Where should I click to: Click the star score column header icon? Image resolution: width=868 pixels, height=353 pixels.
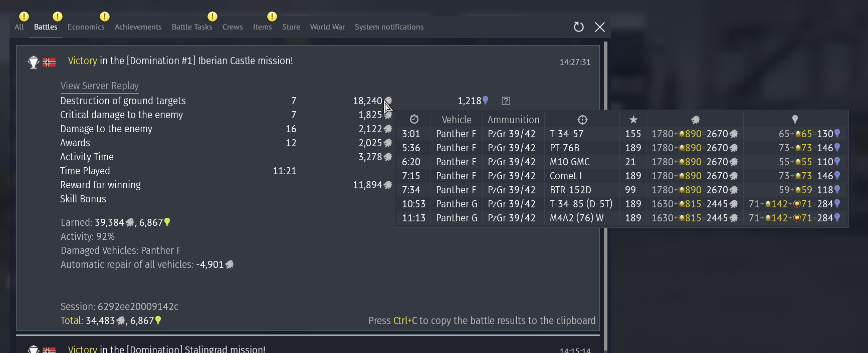[x=633, y=120]
